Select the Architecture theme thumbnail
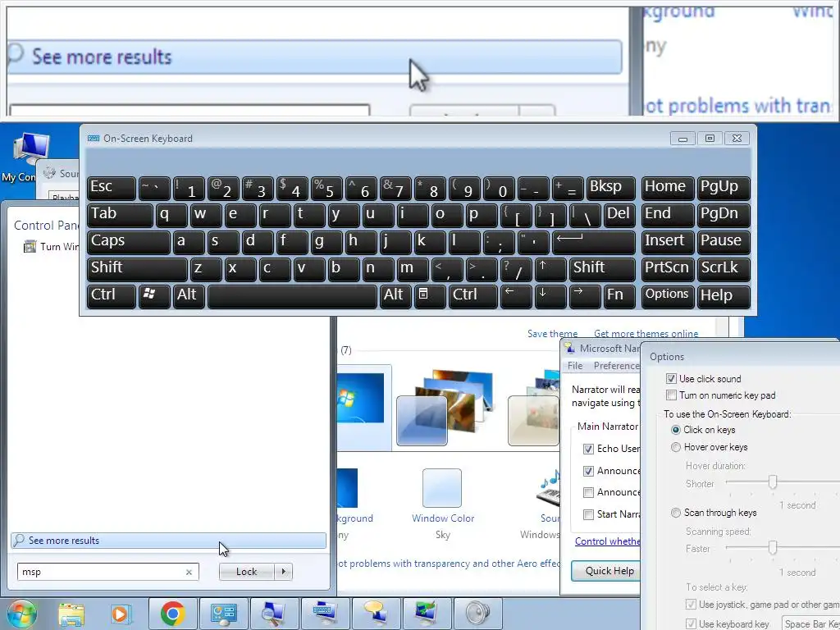This screenshot has width=840, height=630. 444,408
